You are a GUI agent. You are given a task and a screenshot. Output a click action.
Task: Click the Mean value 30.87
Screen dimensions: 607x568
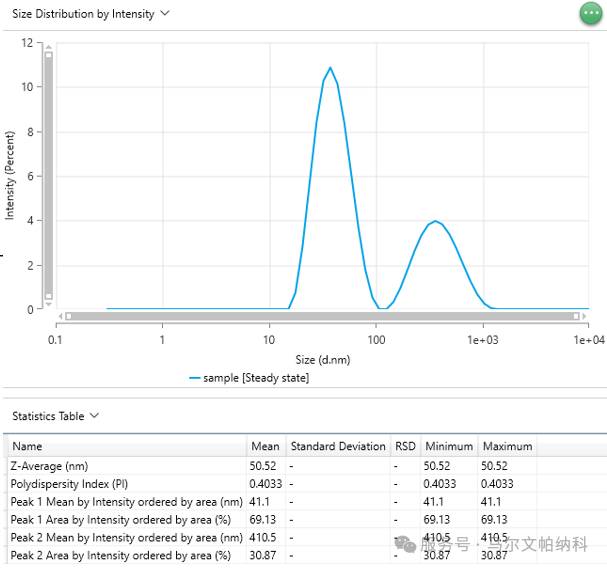click(x=262, y=555)
